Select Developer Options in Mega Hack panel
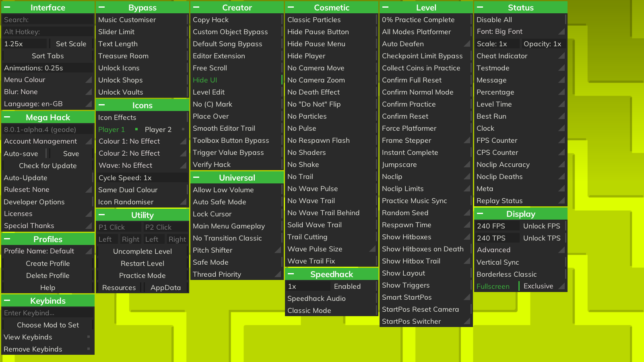This screenshot has height=362, width=644. pos(47,202)
